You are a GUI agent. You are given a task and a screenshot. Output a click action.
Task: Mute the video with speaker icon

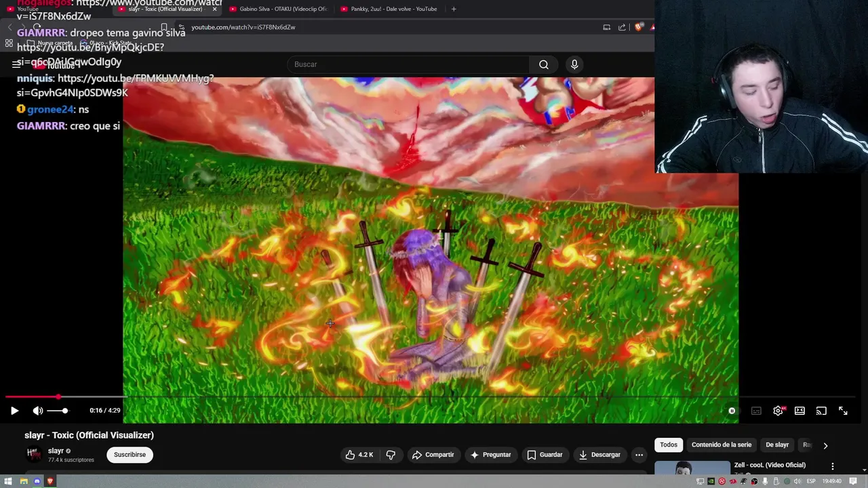click(38, 411)
